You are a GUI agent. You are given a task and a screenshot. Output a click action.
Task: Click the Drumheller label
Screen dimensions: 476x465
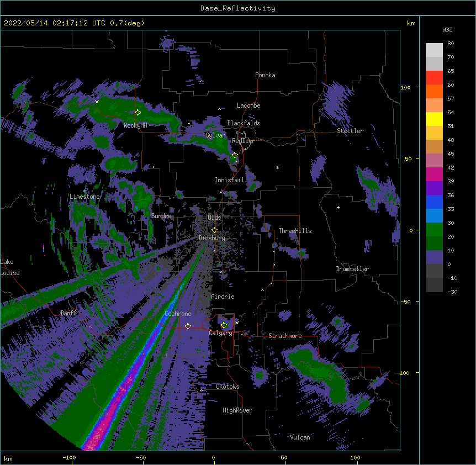pyautogui.click(x=352, y=269)
